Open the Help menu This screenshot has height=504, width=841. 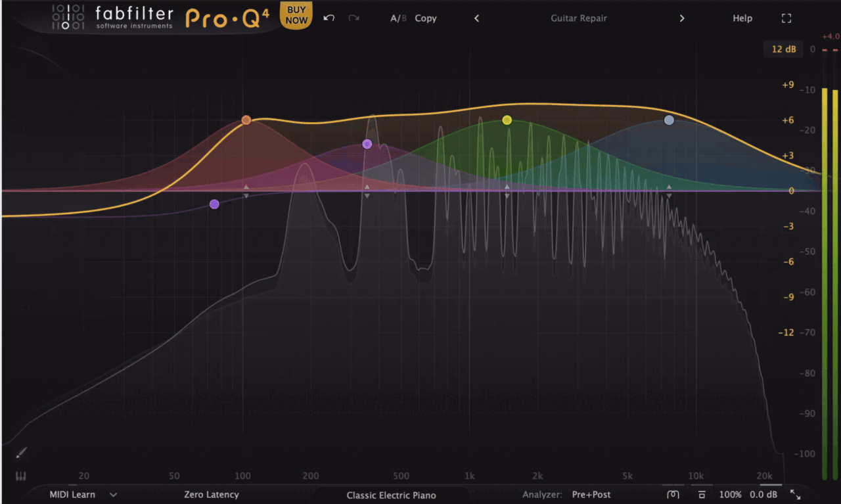click(x=742, y=18)
